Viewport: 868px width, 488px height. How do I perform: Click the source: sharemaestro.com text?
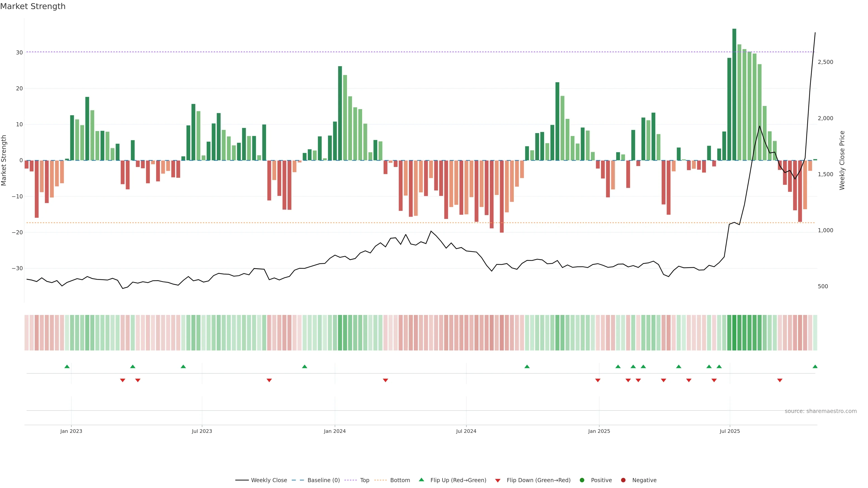click(821, 411)
